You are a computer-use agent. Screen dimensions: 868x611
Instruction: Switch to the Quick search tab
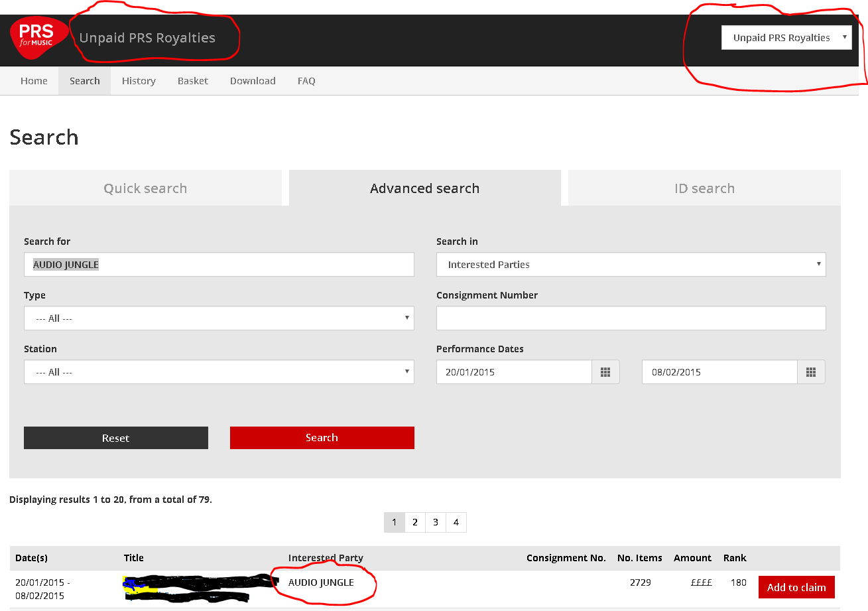tap(145, 188)
